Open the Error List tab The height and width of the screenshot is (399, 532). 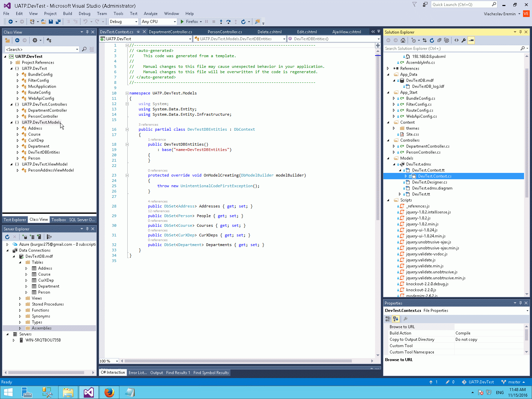138,373
